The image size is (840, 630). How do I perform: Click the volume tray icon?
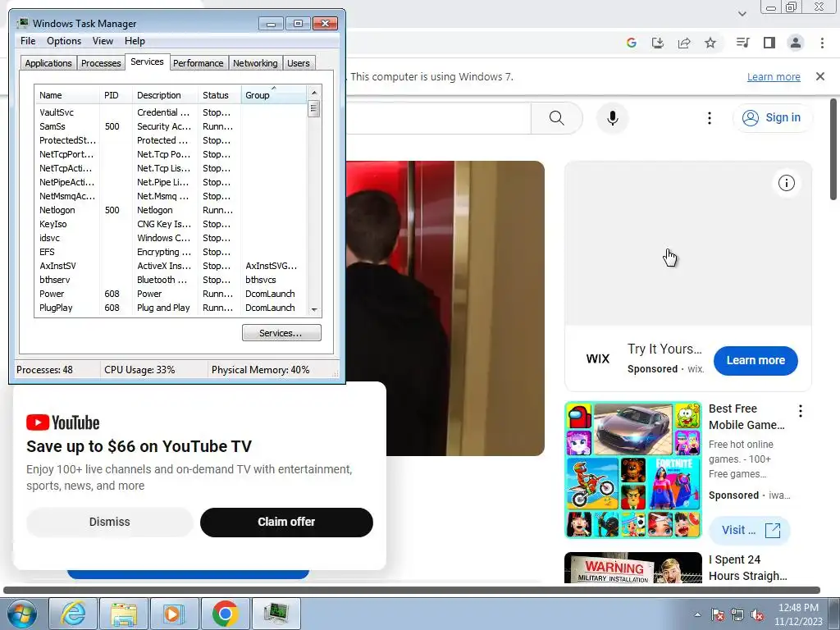coord(757,614)
